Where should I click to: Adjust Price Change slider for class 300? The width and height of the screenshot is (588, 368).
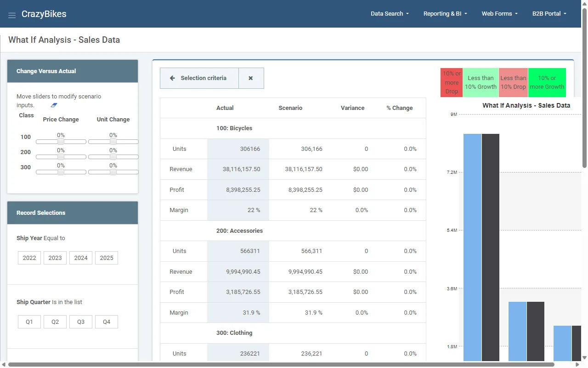[x=61, y=172]
